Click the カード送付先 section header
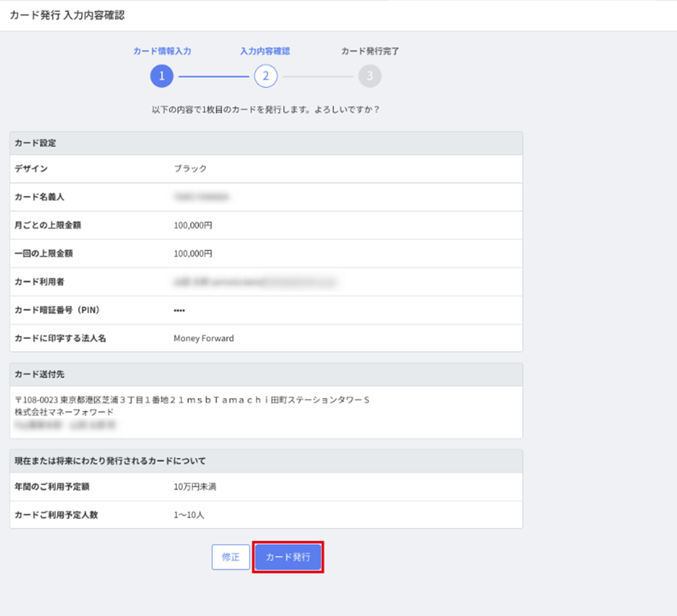This screenshot has width=677, height=616. (x=40, y=375)
